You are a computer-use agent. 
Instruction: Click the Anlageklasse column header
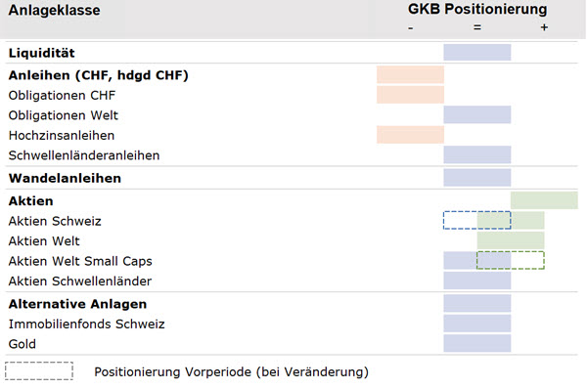pos(55,10)
